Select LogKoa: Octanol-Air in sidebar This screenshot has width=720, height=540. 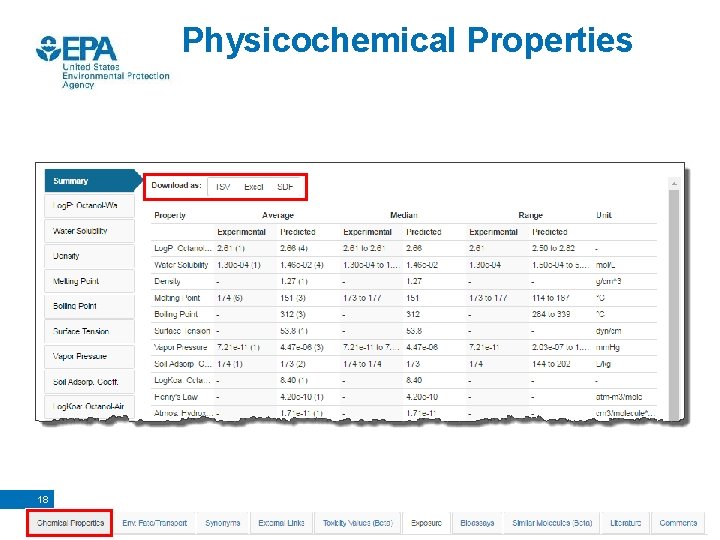click(x=90, y=406)
